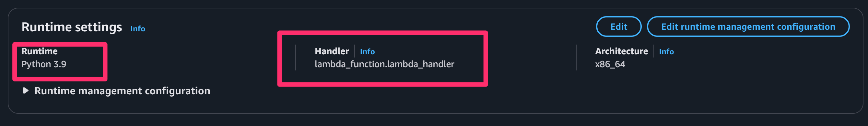Click the Runtime field label
This screenshot has width=868, height=126.
click(x=40, y=51)
